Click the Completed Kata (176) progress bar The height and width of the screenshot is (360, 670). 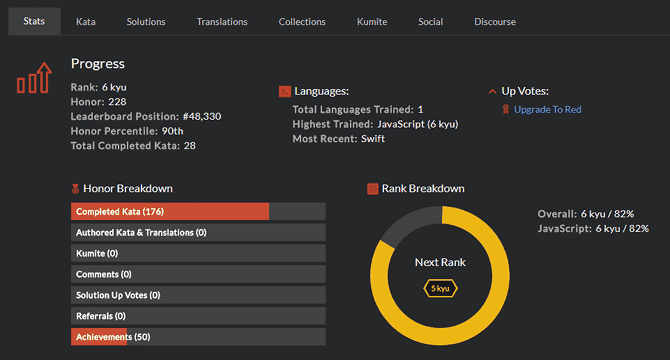198,211
